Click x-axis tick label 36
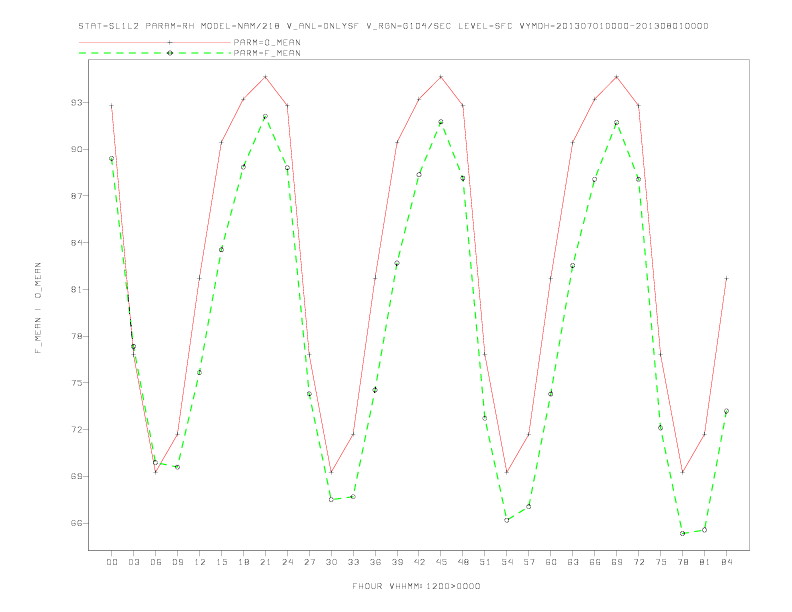The width and height of the screenshot is (792, 612). (x=375, y=562)
